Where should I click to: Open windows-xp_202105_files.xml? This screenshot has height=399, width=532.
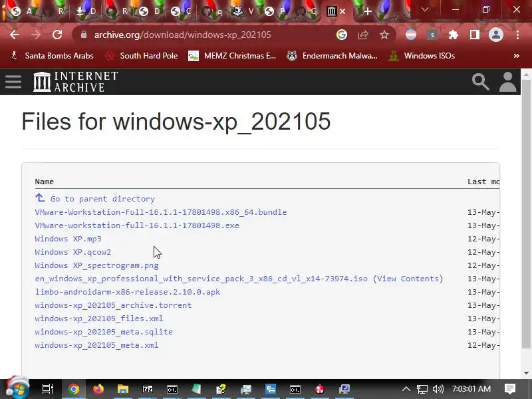coord(99,319)
